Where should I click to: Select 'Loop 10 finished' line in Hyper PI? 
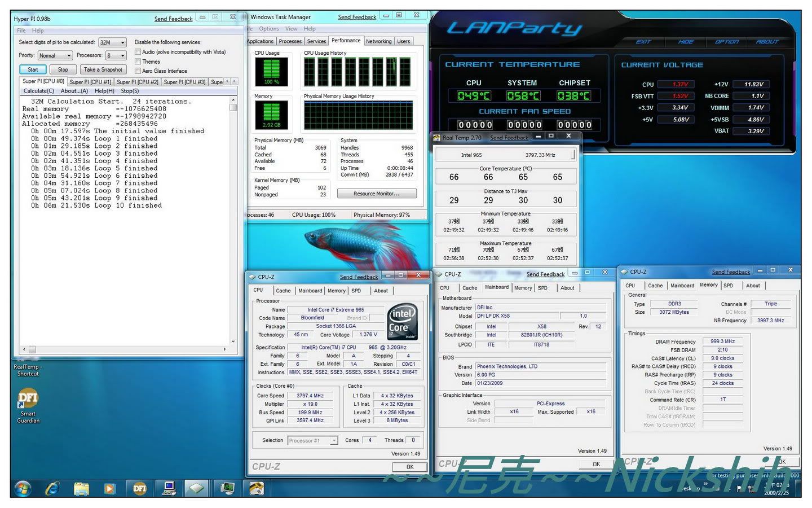[x=96, y=205]
